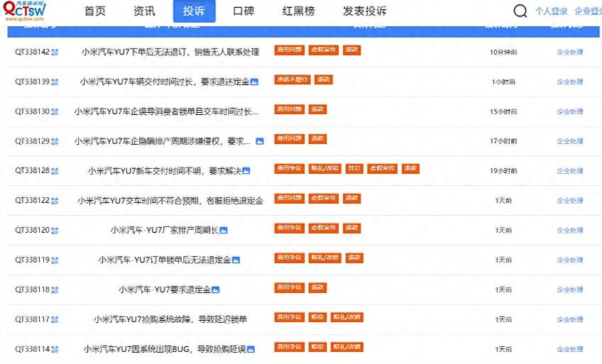Image resolution: width=602 pixels, height=364 pixels.
Task: Open QR code icon beside QT338139
Action: pos(55,82)
